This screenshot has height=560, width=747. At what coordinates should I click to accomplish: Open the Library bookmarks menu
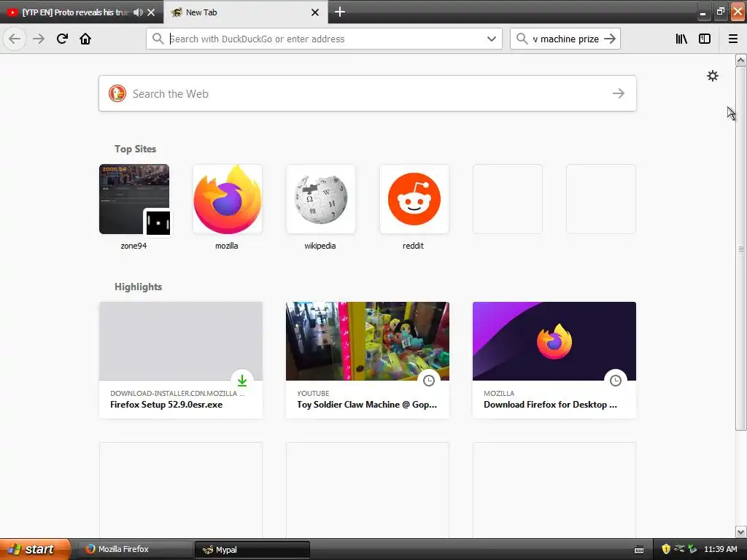[x=681, y=39]
